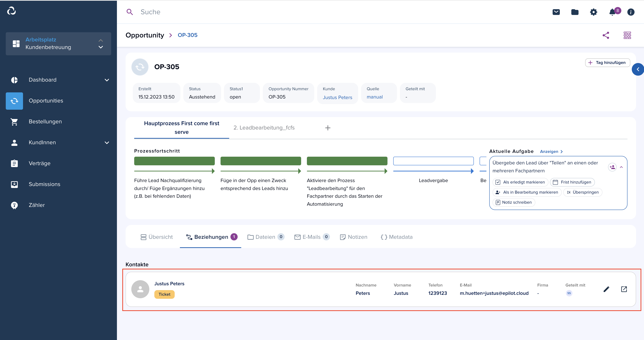644x340 pixels.
Task: Open settings gear icon
Action: 593,12
